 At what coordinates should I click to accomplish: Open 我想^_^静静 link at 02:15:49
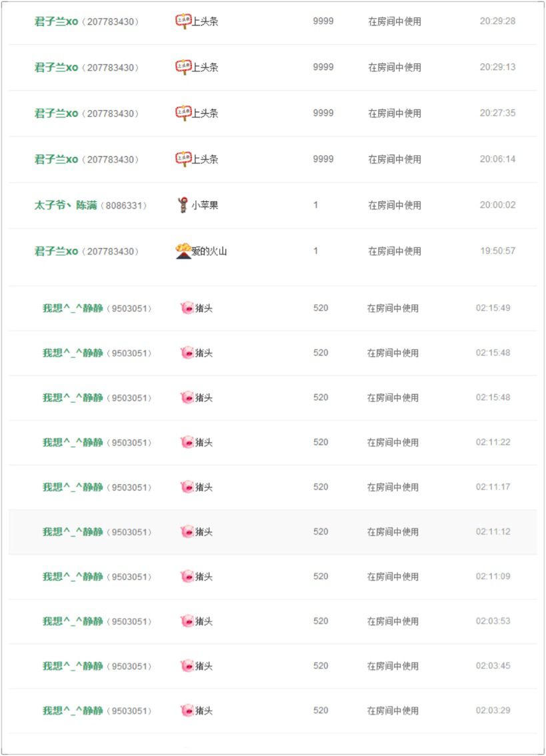coord(73,308)
